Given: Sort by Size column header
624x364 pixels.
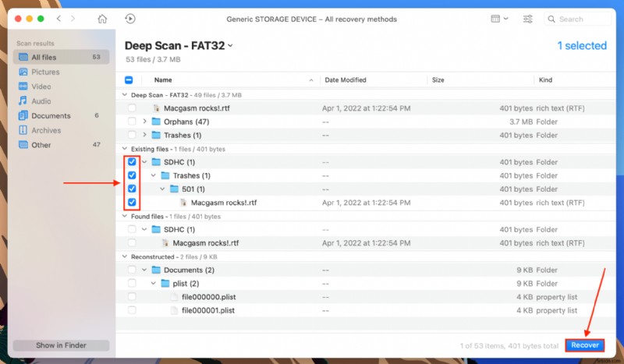Looking at the screenshot, I should [x=438, y=80].
